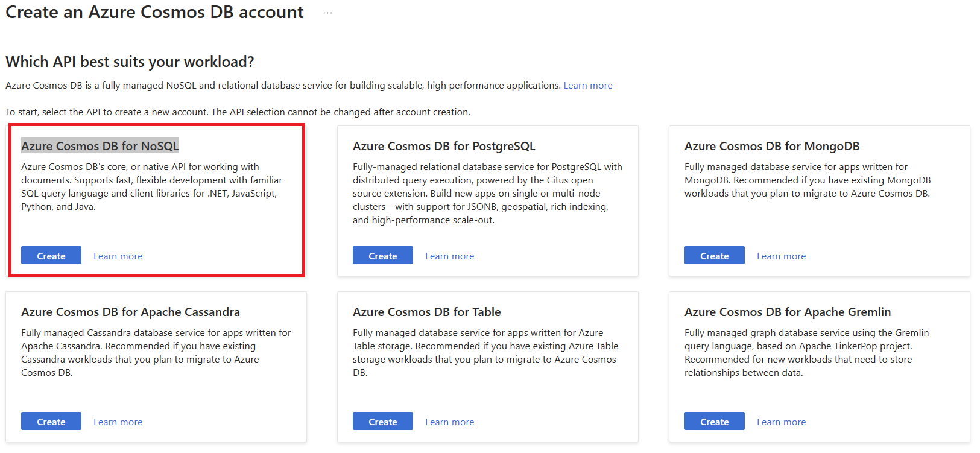The height and width of the screenshot is (453, 980).
Task: Follow Learn more link for Apache Gremlin
Action: 781,422
